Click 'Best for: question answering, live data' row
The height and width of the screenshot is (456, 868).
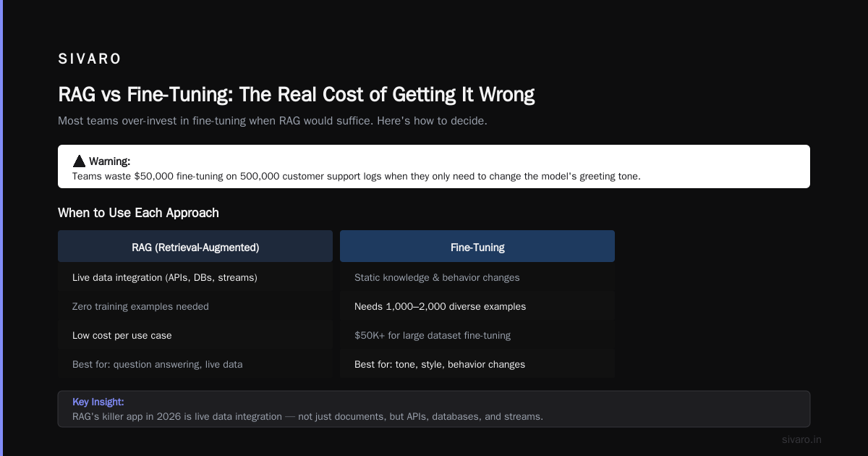pyautogui.click(x=195, y=364)
